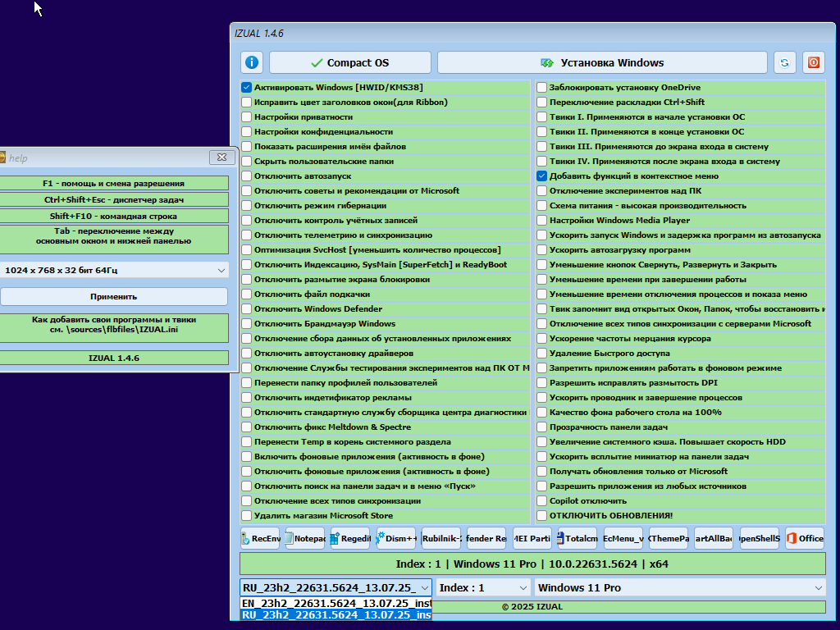Screen dimensions: 840x630
Task: Open AOMEI Partition tool button
Action: [532, 538]
